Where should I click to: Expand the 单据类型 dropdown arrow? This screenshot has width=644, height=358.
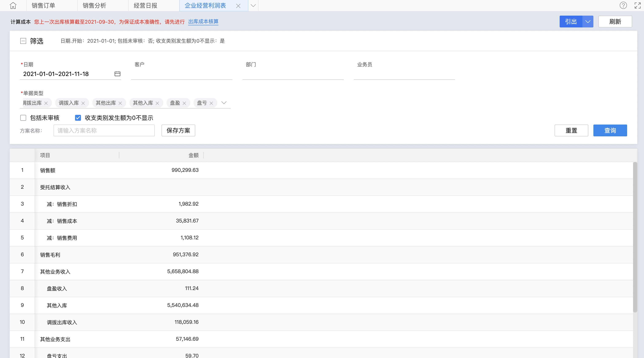click(x=224, y=103)
